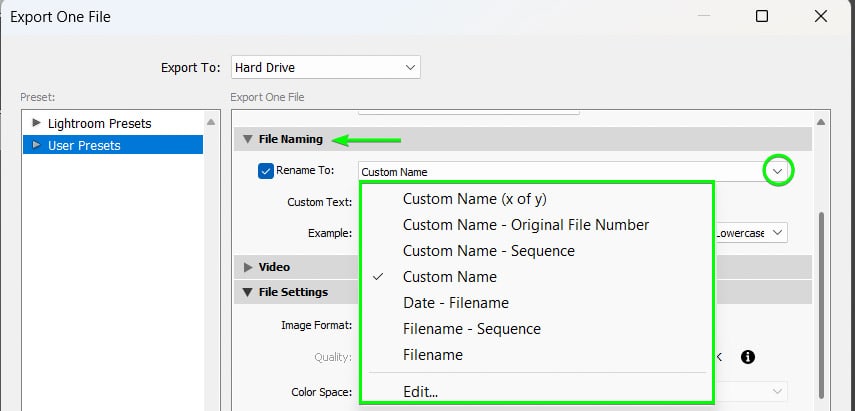
Task: Pick the checked Custom Name option
Action: (449, 277)
